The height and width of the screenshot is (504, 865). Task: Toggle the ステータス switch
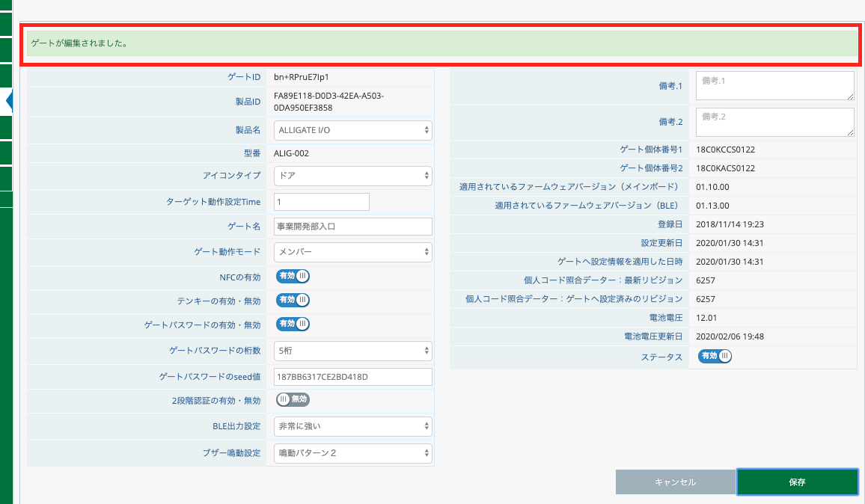715,356
